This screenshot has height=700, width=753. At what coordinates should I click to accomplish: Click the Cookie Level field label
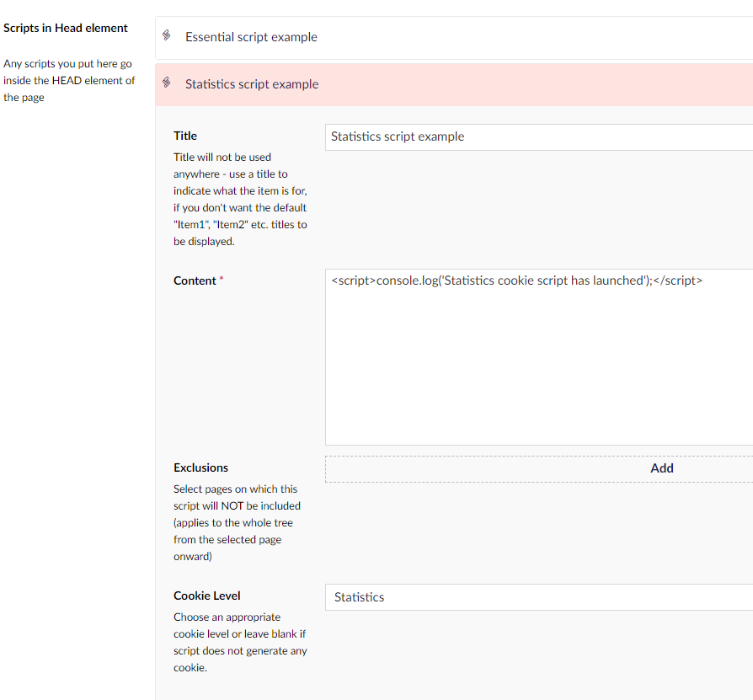[207, 596]
